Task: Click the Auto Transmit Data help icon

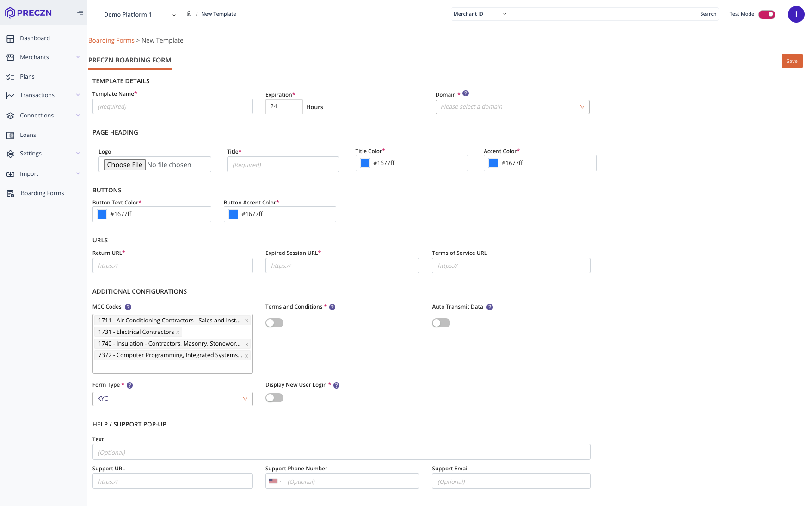Action: (x=490, y=307)
